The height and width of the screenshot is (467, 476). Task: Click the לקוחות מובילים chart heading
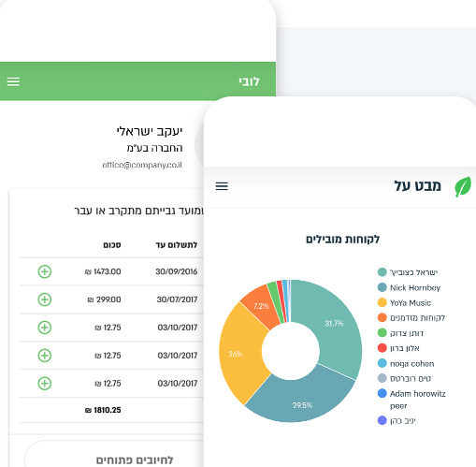tap(342, 240)
